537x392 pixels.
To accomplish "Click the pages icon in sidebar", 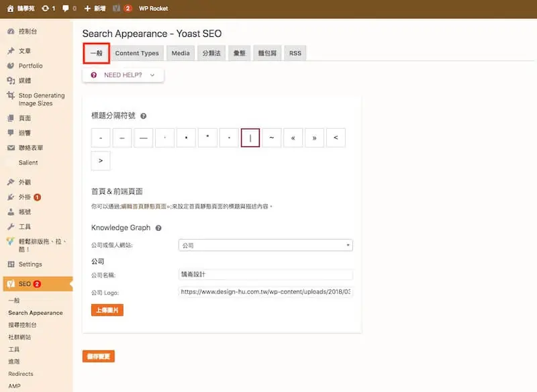I will (x=11, y=118).
